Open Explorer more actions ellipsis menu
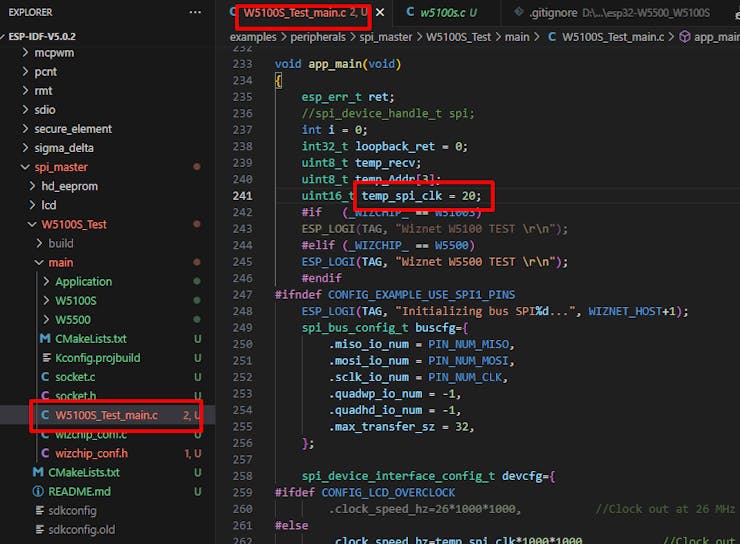 click(x=195, y=12)
